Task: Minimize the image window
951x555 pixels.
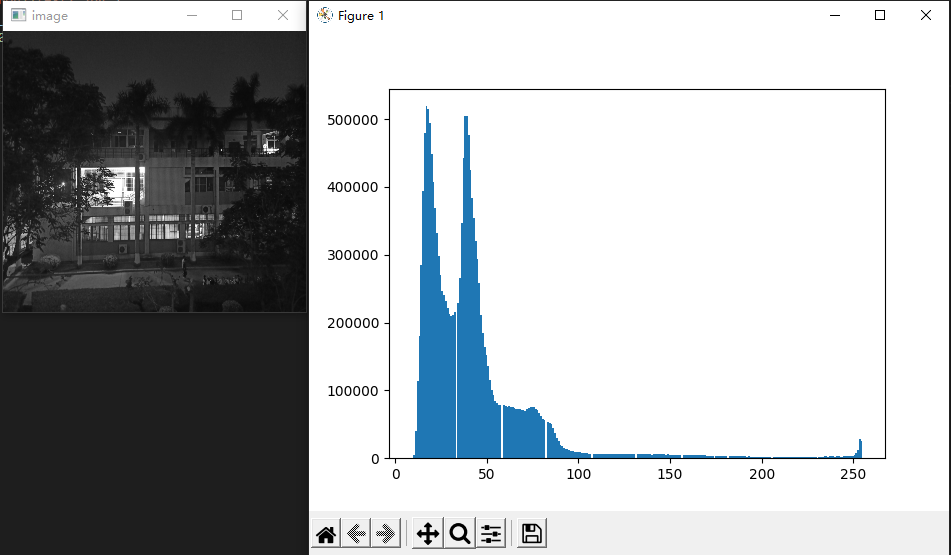Action: click(x=192, y=15)
